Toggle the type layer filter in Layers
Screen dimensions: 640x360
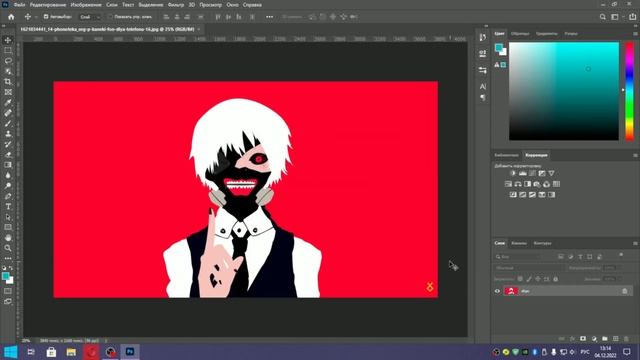point(580,257)
